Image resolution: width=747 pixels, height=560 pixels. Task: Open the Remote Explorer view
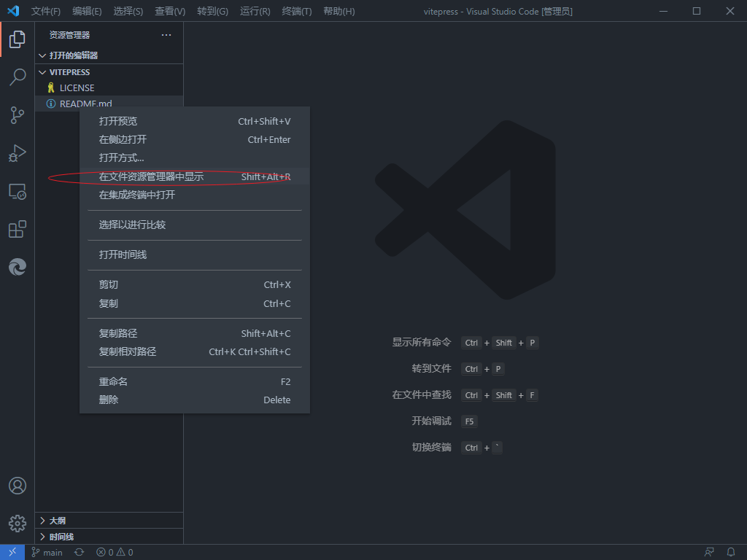(x=18, y=192)
